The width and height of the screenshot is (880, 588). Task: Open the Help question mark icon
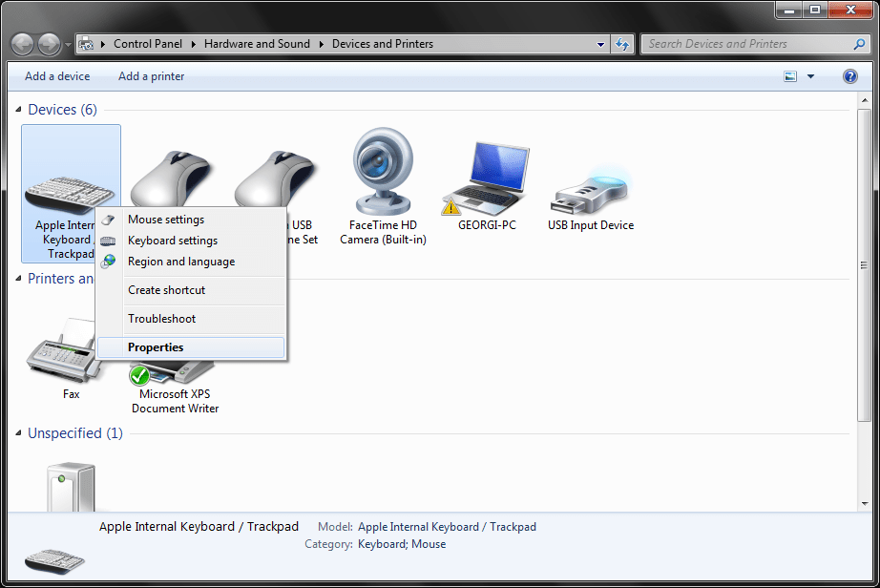point(849,76)
